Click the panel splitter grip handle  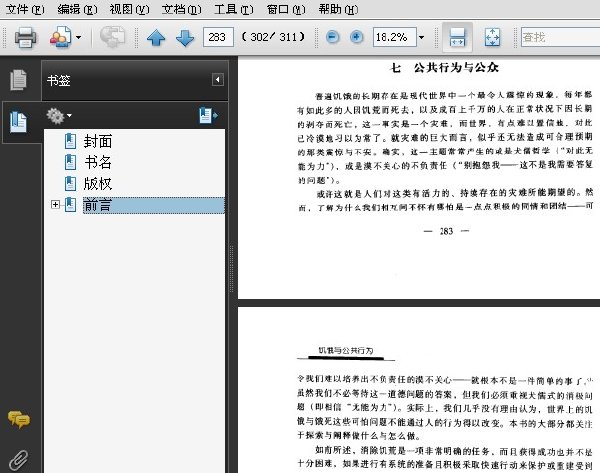(231, 269)
